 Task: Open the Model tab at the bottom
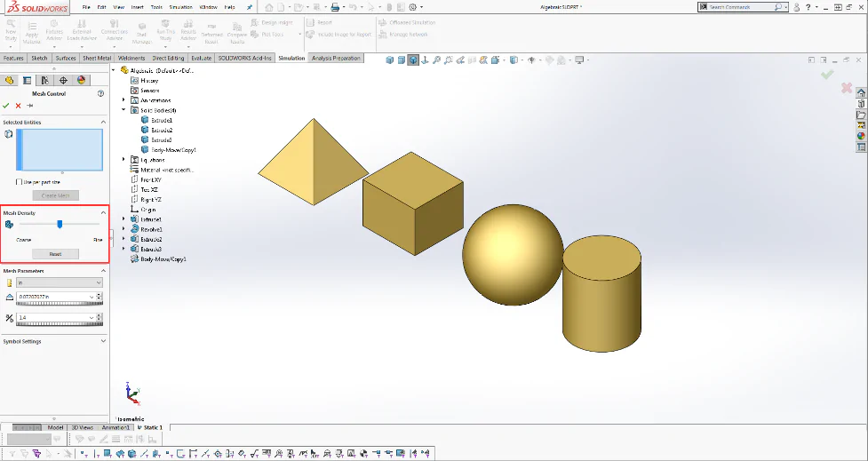click(x=55, y=427)
